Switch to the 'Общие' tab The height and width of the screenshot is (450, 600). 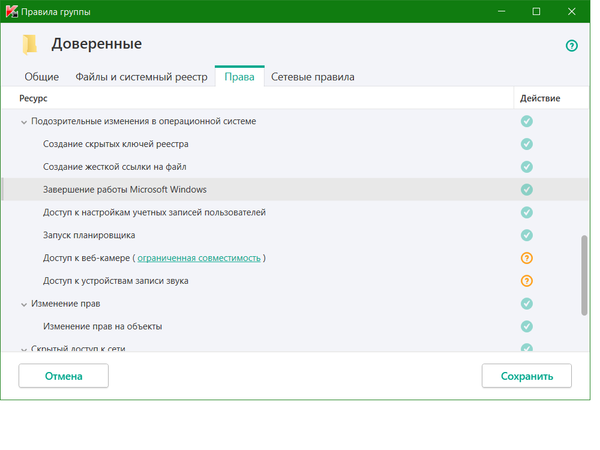[41, 77]
